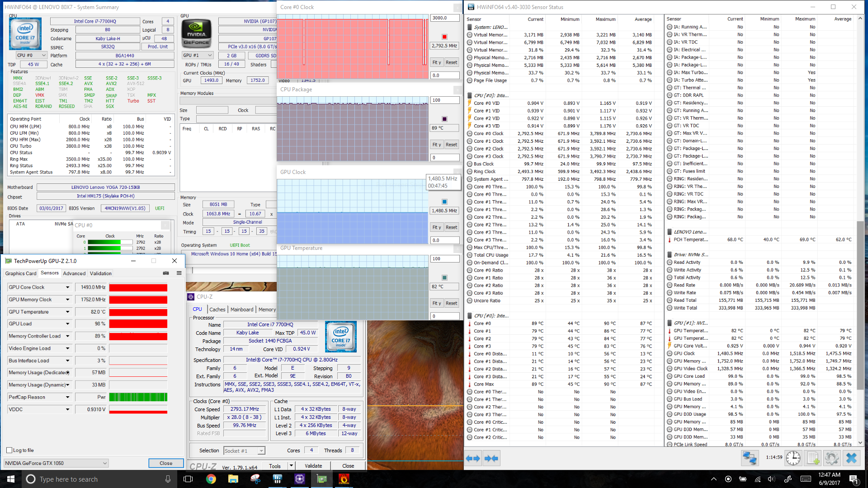Click the red color square in Core #0 Clock graph
Image resolution: width=868 pixels, height=488 pixels.
pyautogui.click(x=444, y=37)
